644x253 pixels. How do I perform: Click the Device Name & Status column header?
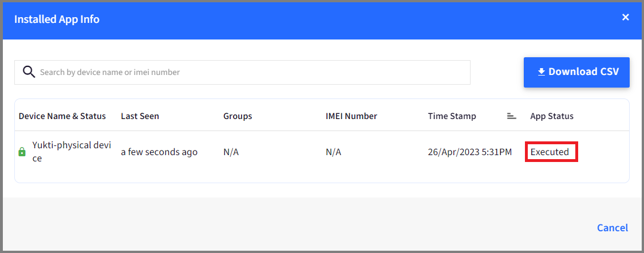click(x=62, y=116)
